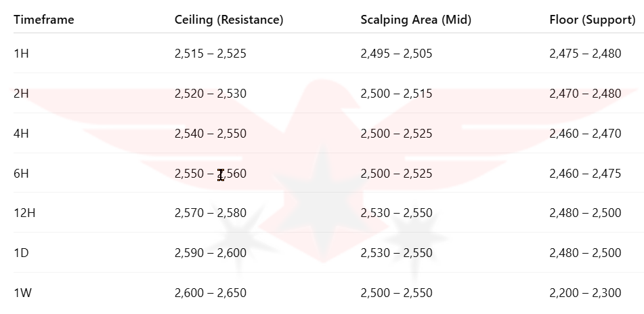Click the 1D timeframe row label
Viewport: 644px width, 314px height.
(21, 253)
